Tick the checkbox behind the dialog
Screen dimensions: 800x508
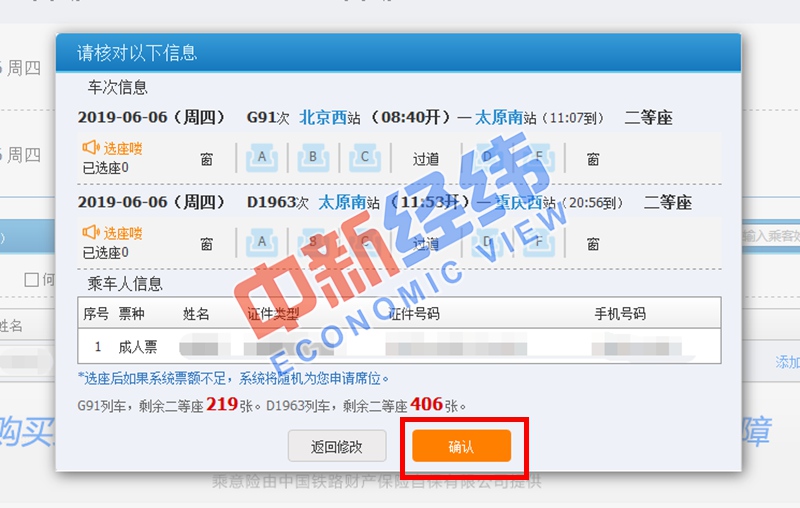(32, 279)
